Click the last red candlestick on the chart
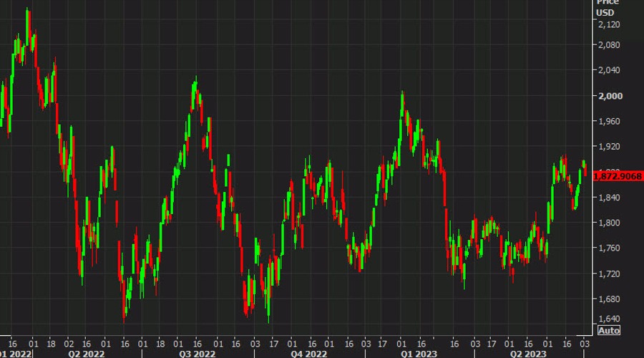The image size is (644, 358). (585, 168)
